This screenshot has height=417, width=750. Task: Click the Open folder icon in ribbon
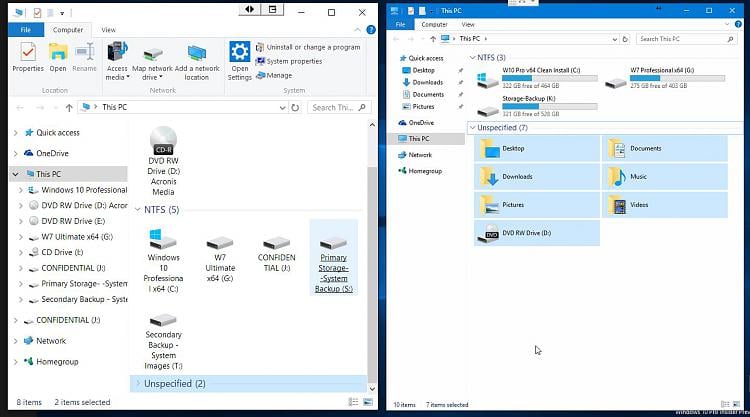[x=58, y=52]
